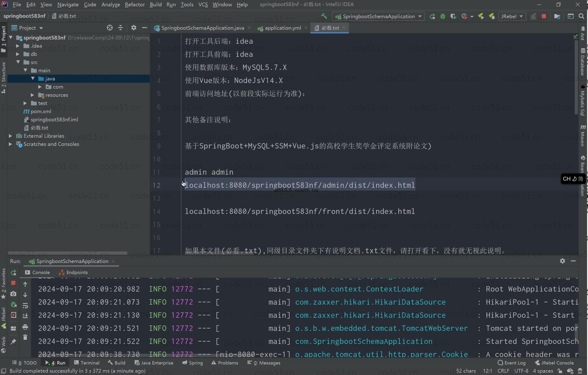Open Project Structure icon in toolbar
The height and width of the screenshot is (375, 588).
point(557,16)
